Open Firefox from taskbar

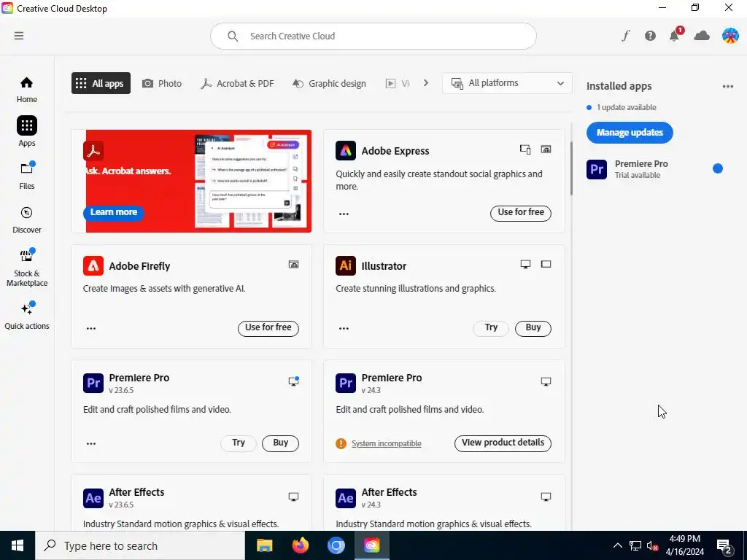click(x=300, y=545)
